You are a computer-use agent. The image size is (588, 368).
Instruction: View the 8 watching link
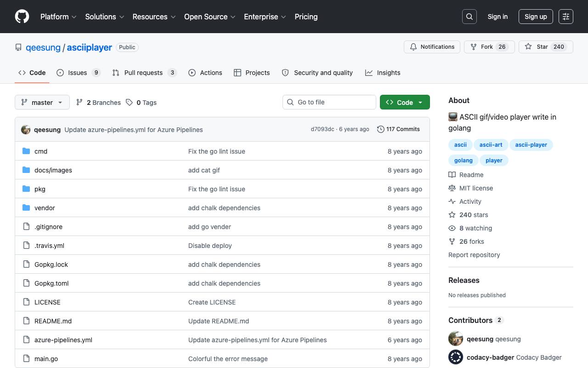[x=470, y=228]
